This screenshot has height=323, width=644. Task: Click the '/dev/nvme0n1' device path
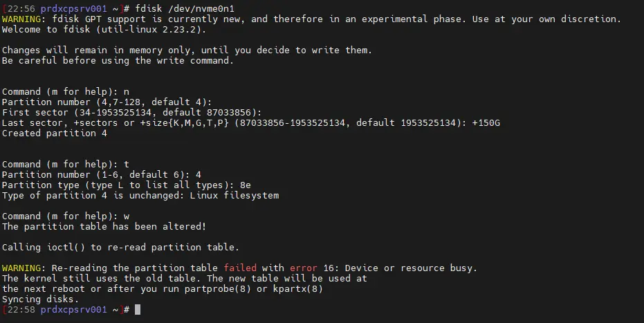pos(198,8)
